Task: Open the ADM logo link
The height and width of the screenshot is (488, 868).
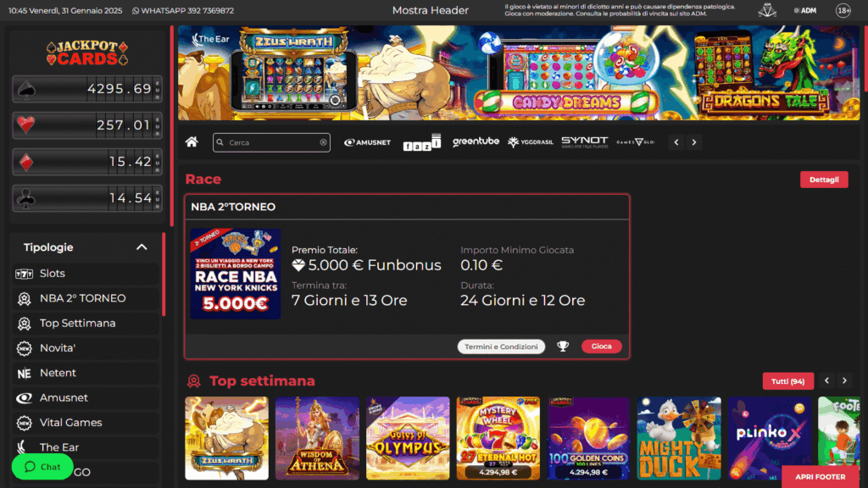Action: click(805, 10)
